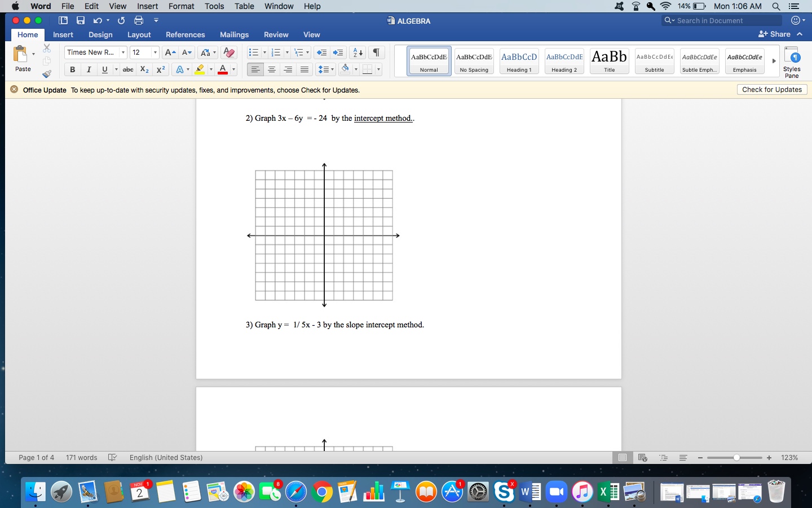
Task: Click the Print icon in title bar
Action: click(139, 20)
